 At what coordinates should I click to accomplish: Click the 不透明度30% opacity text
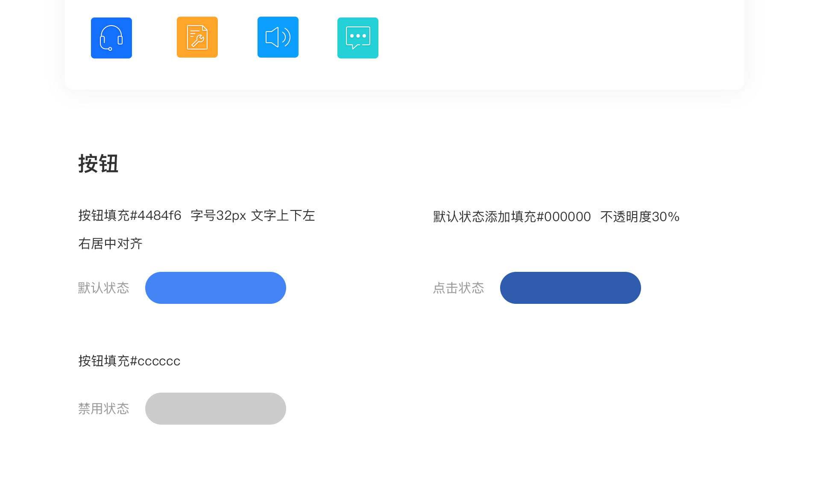coord(639,217)
